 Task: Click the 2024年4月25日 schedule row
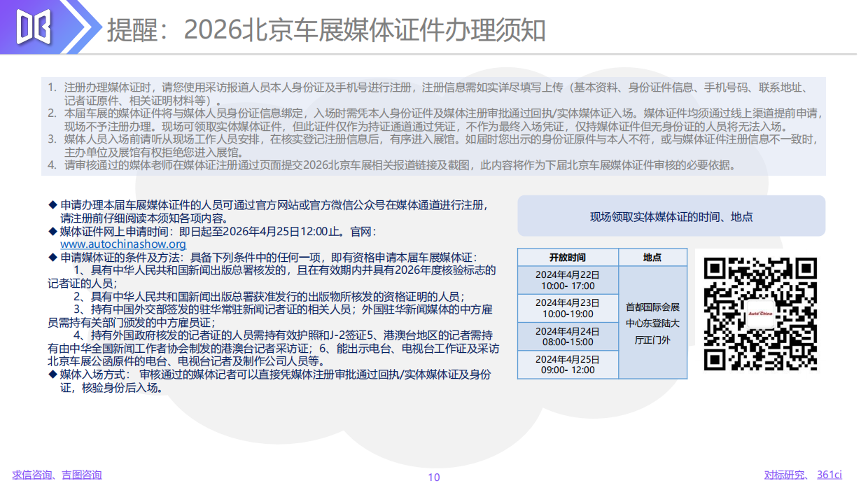[568, 365]
